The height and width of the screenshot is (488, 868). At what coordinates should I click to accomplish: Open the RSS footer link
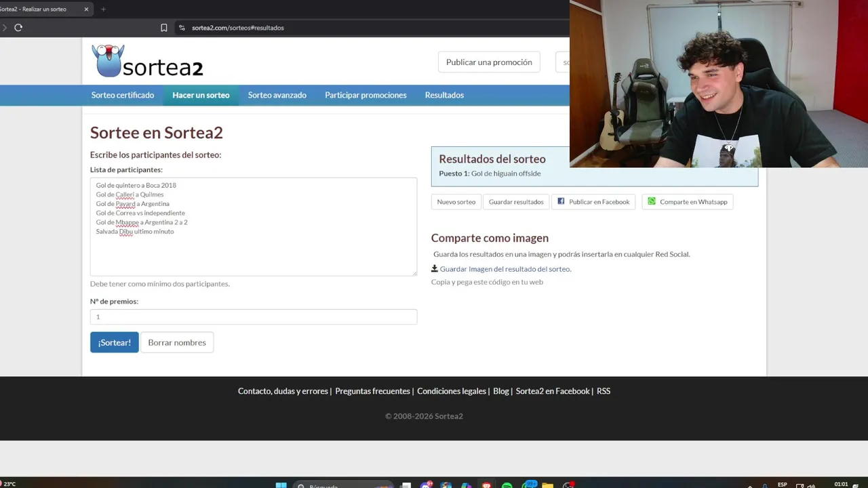604,391
